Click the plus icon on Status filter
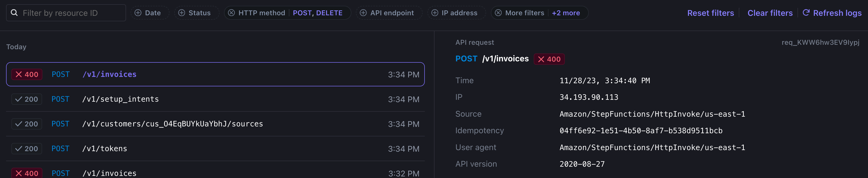This screenshot has width=868, height=178. (182, 13)
